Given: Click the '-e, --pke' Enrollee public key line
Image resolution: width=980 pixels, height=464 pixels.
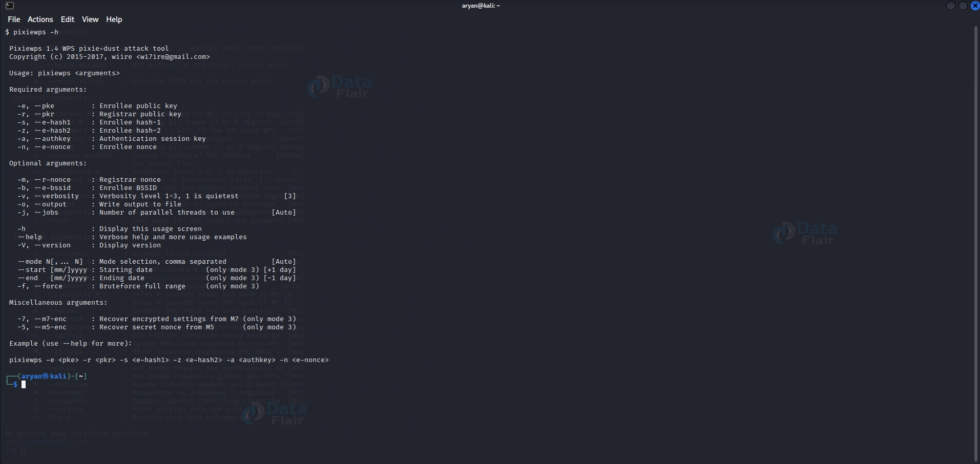Looking at the screenshot, I should [x=97, y=106].
